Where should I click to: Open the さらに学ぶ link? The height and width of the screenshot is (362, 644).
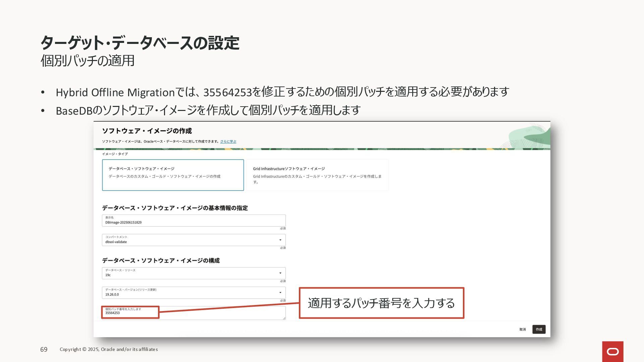pos(228,141)
